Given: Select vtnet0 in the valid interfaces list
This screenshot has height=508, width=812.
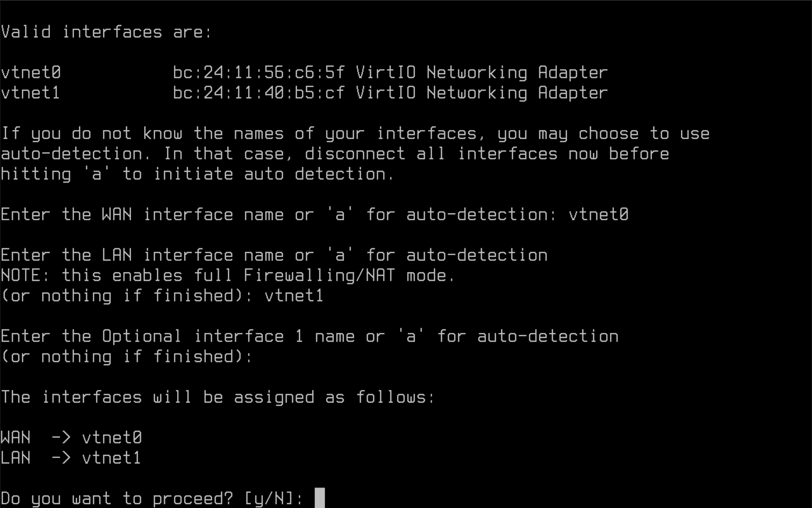Looking at the screenshot, I should [x=31, y=73].
